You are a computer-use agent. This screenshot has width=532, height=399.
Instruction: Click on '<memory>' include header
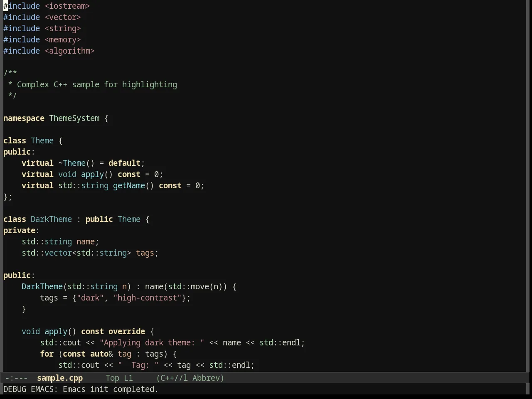click(63, 39)
